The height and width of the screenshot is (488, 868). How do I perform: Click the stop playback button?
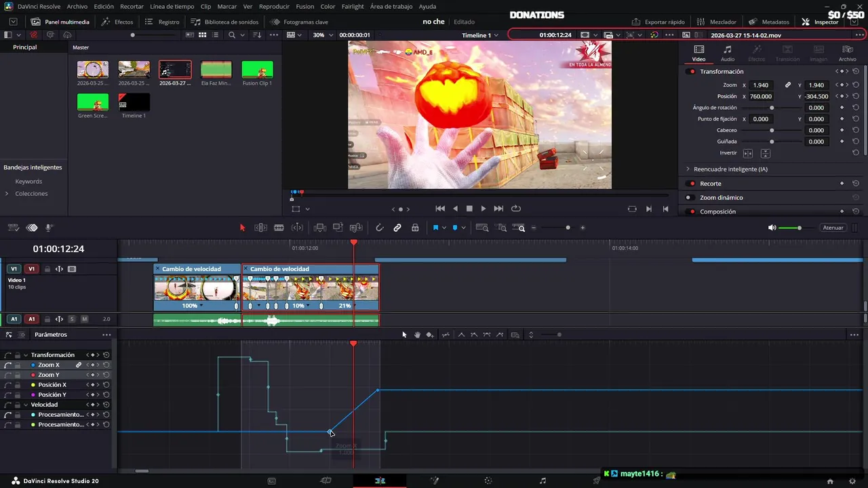tap(469, 209)
